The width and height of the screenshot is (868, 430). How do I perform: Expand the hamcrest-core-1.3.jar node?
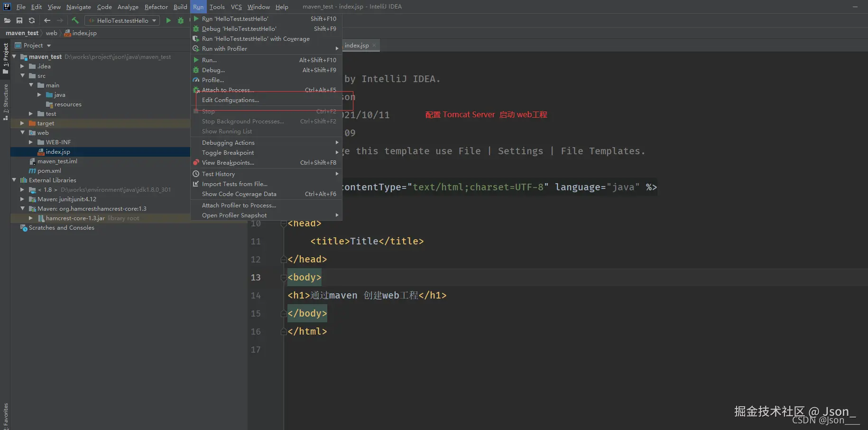[x=31, y=218]
